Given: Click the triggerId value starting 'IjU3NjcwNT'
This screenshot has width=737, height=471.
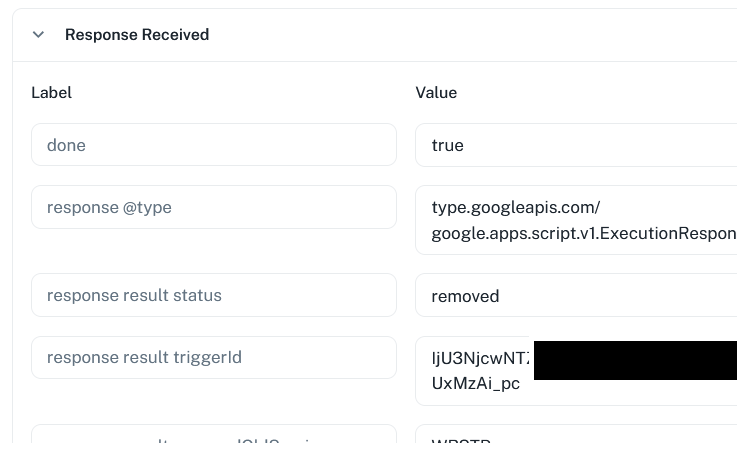Looking at the screenshot, I should point(480,358).
